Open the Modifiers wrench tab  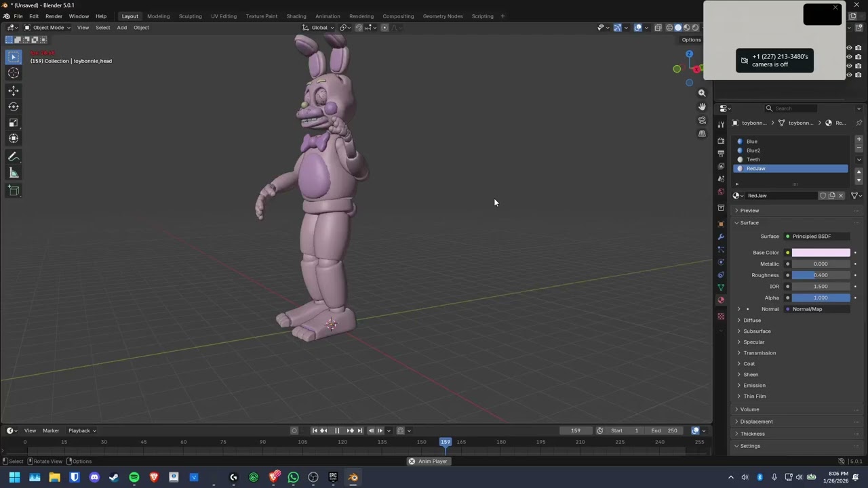721,237
